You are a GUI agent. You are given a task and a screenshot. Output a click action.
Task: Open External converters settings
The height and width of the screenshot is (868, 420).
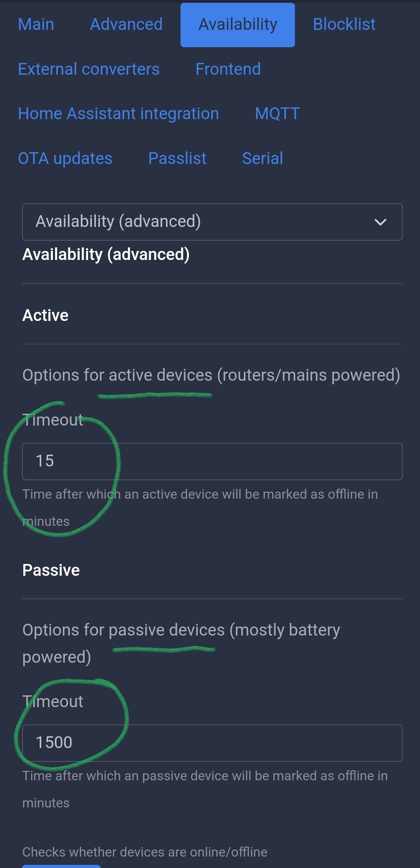tap(88, 69)
